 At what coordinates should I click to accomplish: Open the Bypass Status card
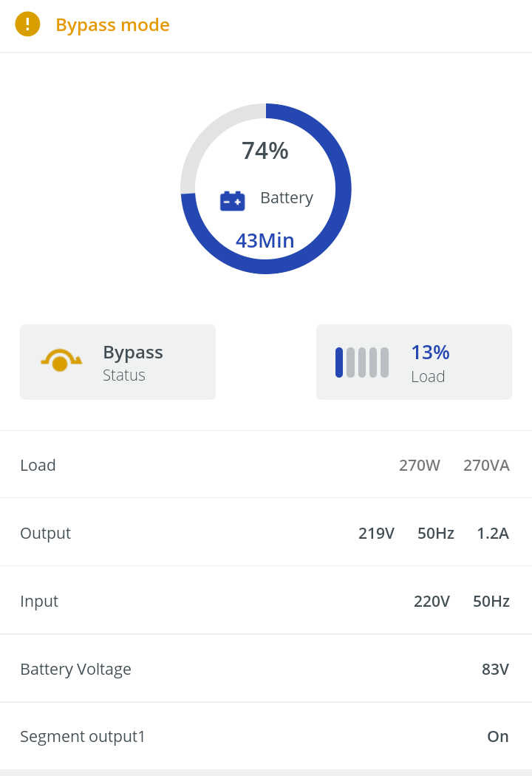click(117, 362)
